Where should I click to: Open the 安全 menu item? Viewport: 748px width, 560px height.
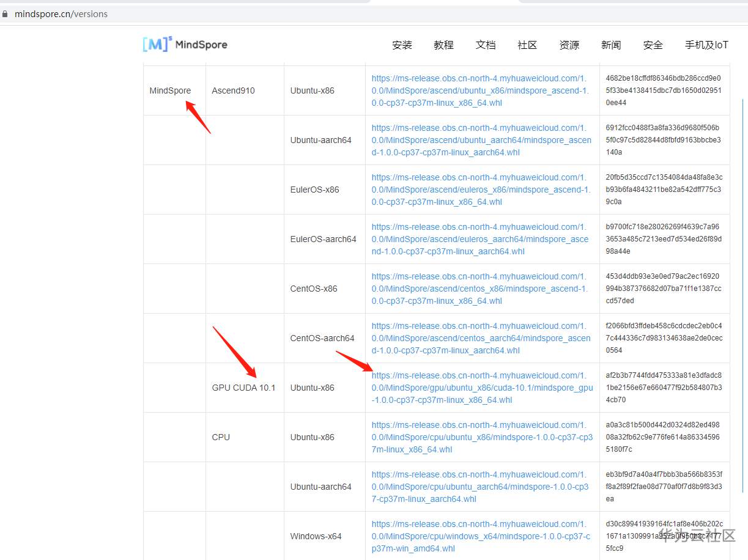tap(653, 45)
